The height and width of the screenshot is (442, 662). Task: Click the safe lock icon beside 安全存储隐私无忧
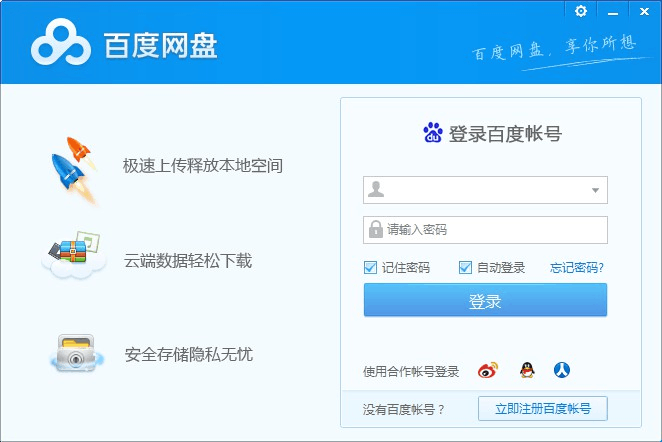click(x=76, y=353)
